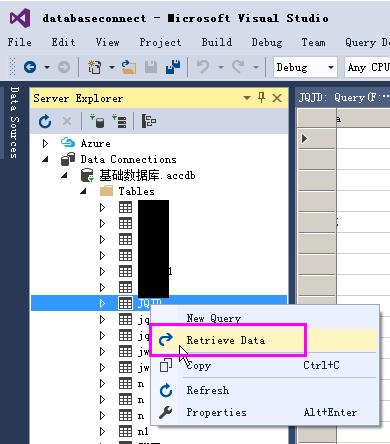Screen dimensions: 390x444
Task: Click the Redo toolbar icon
Action: (x=238, y=67)
